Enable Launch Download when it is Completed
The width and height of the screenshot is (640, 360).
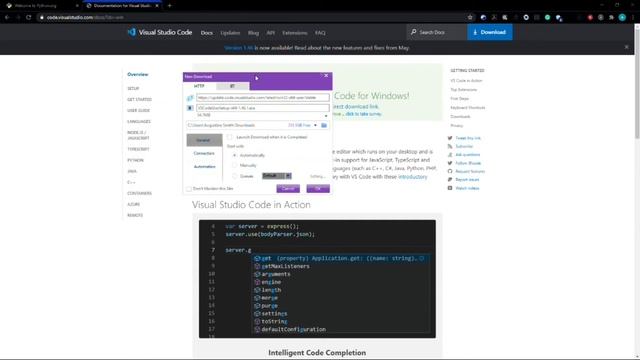(230, 137)
